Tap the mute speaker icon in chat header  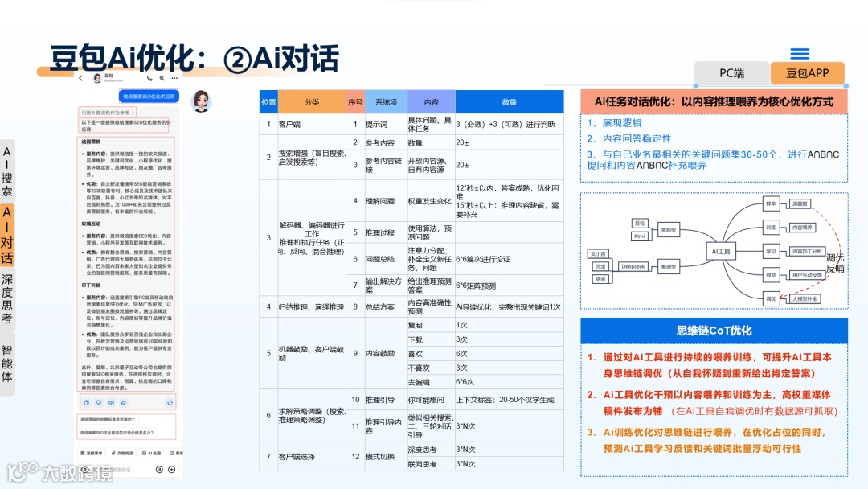(162, 78)
